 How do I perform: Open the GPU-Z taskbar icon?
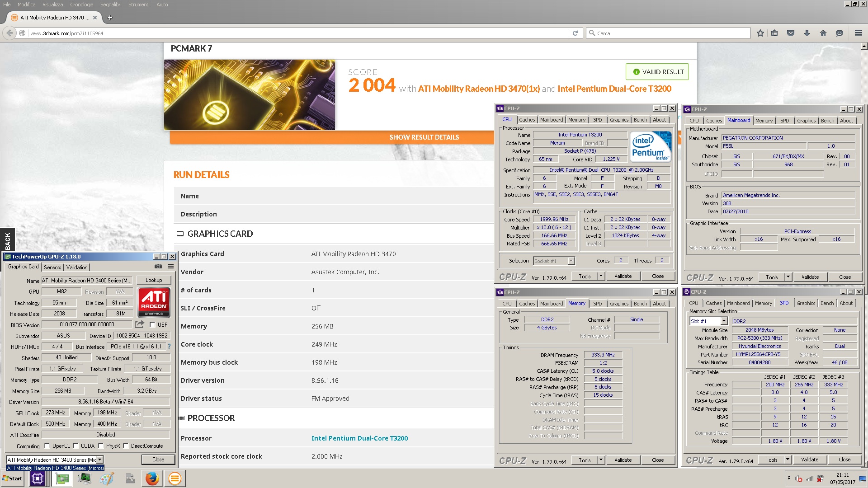pyautogui.click(x=62, y=479)
